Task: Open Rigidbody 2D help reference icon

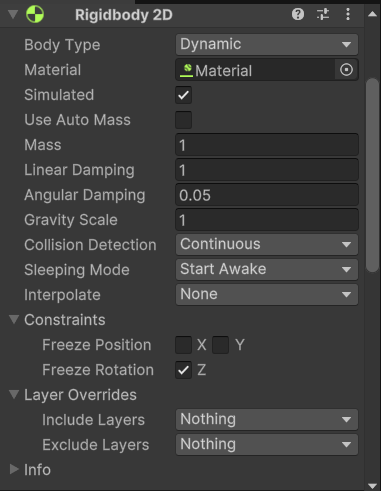Action: pos(298,14)
